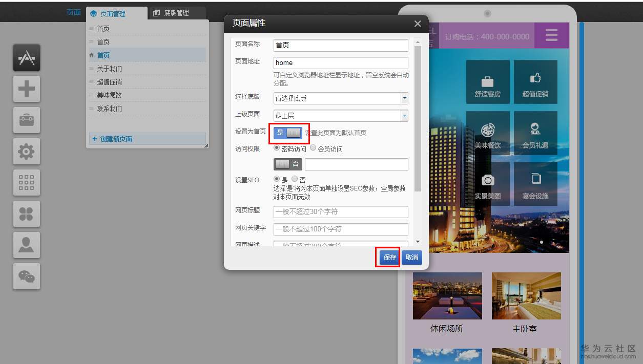Tap the hamburger menu in phone preview
Image resolution: width=643 pixels, height=364 pixels.
[x=551, y=35]
